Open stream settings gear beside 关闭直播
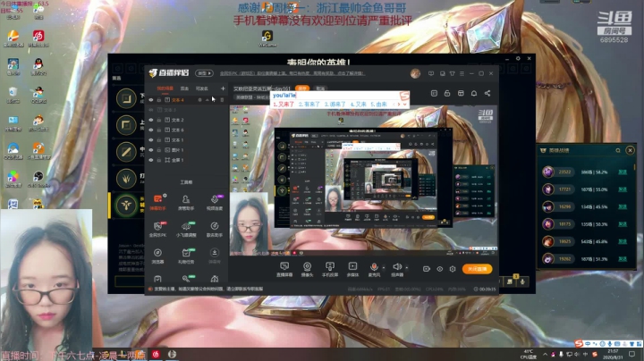Screen dimensions: 644x361 pos(453,269)
